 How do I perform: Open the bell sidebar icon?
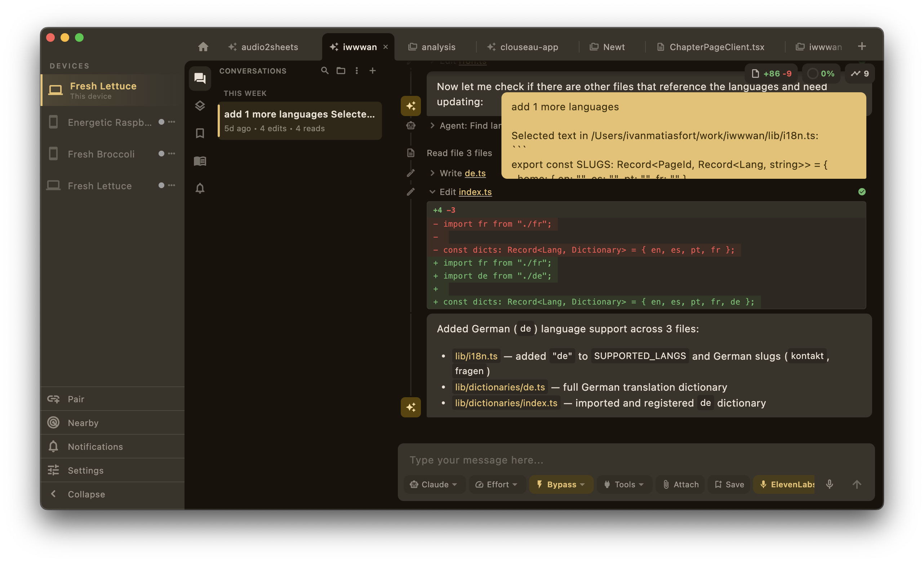point(200,188)
